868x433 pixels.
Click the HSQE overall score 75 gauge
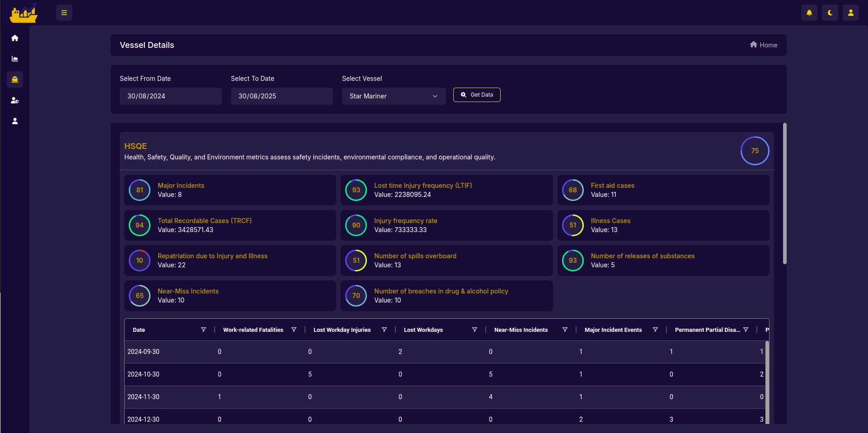(755, 151)
